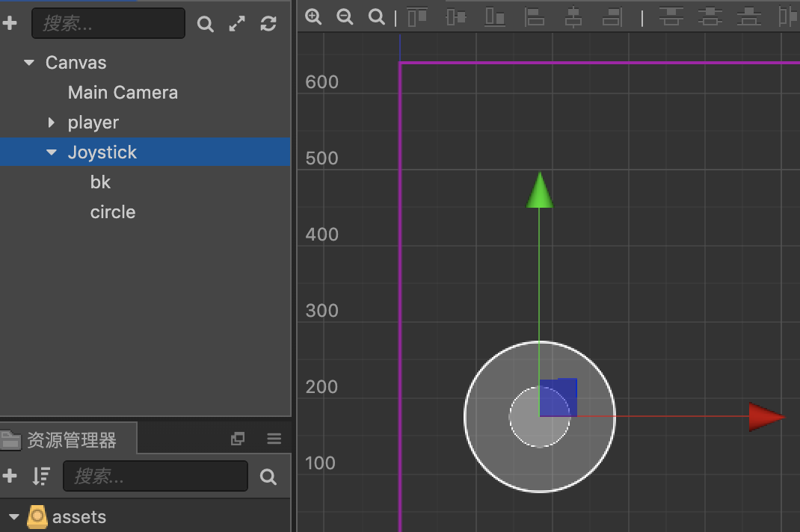Switch to the 资源管理器 assets tab
The height and width of the screenshot is (532, 800).
click(x=68, y=439)
